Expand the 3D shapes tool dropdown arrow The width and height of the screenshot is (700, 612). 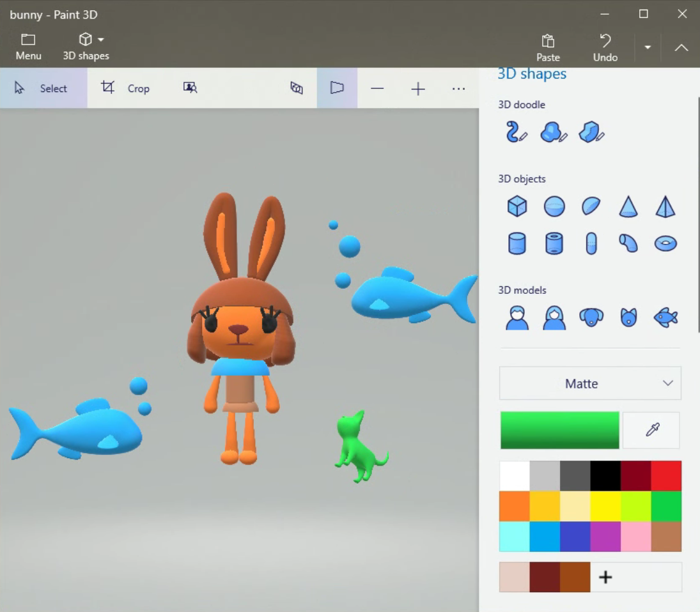101,40
